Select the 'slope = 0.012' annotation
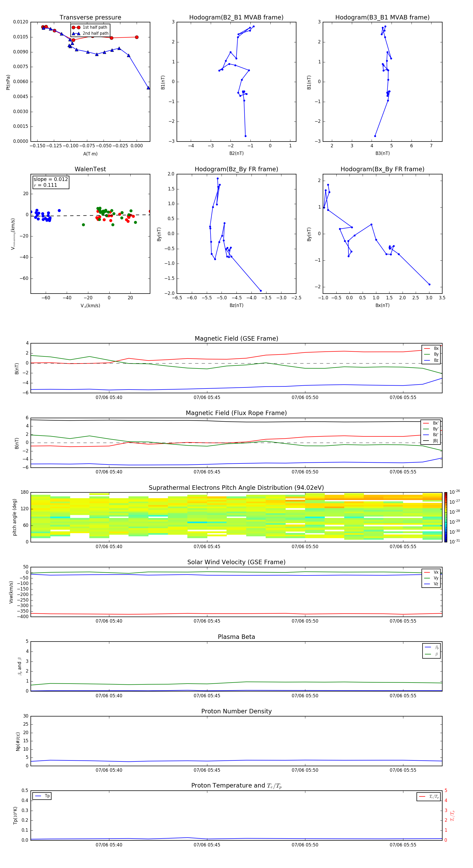Viewport: 473px width, 868px height. point(51,179)
